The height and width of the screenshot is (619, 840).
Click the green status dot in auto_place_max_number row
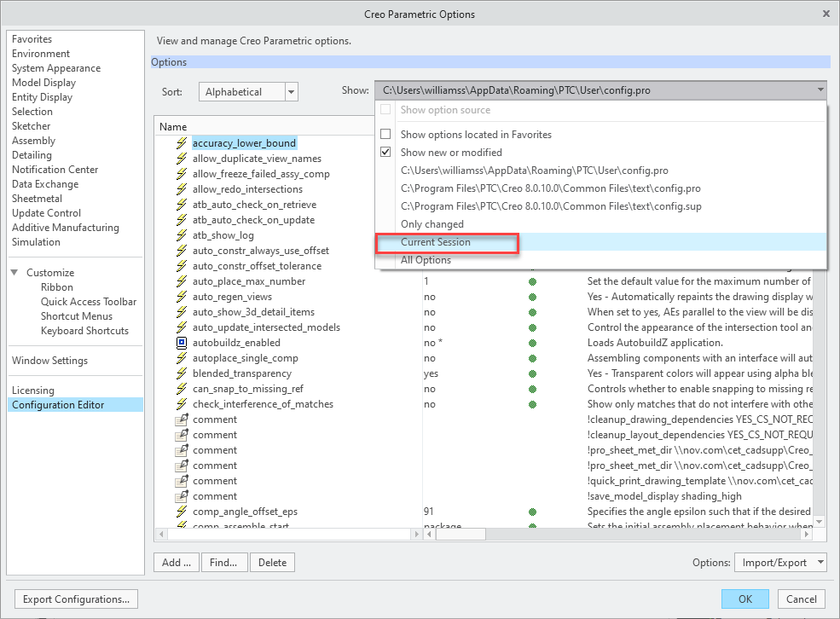point(532,281)
